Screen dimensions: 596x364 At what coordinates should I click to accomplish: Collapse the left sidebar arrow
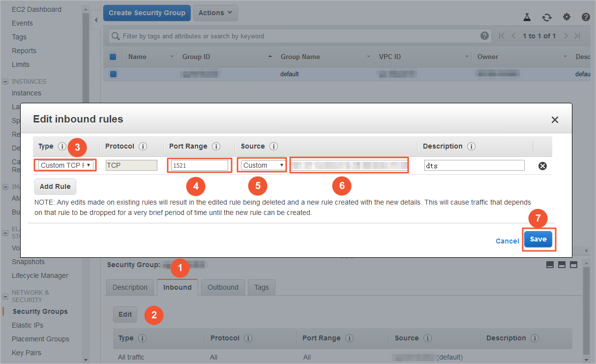coord(96,20)
